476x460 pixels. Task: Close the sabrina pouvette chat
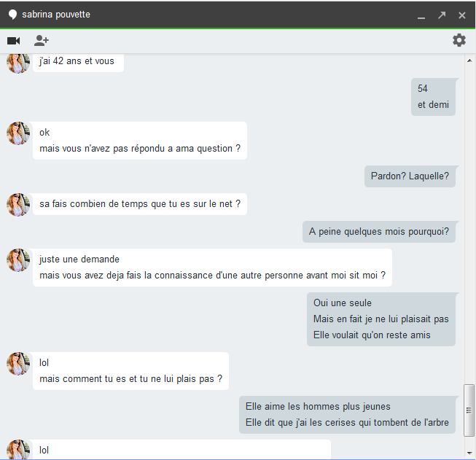[x=462, y=15]
